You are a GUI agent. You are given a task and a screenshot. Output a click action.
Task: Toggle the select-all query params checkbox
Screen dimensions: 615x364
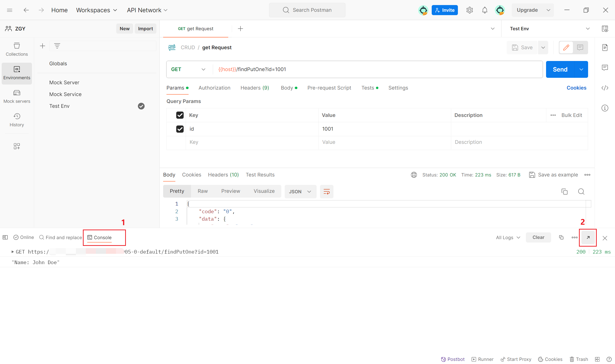tap(180, 115)
